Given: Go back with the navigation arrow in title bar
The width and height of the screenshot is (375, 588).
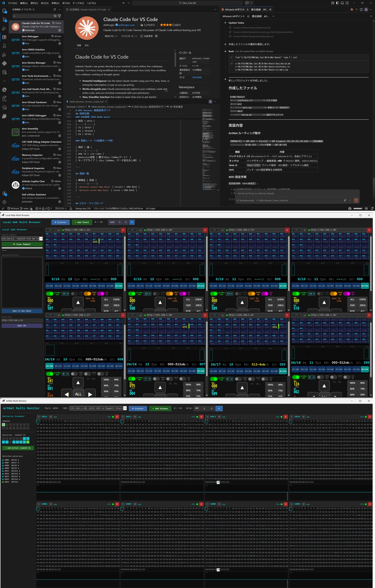Looking at the screenshot, I should pyautogui.click(x=124, y=3).
